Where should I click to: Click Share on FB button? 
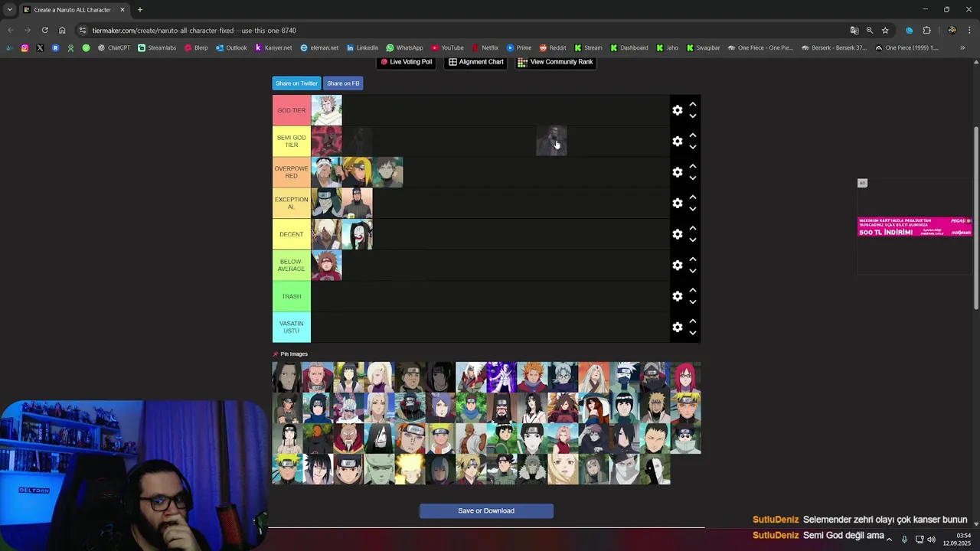(343, 83)
